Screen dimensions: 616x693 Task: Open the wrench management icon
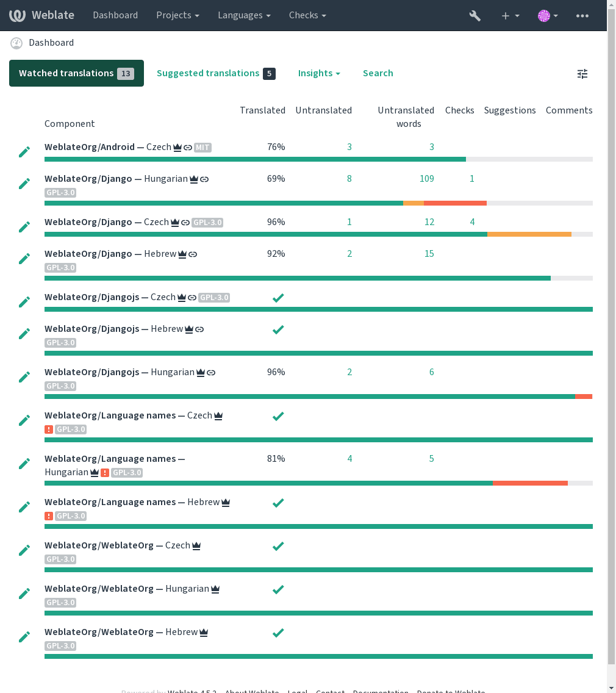tap(475, 16)
